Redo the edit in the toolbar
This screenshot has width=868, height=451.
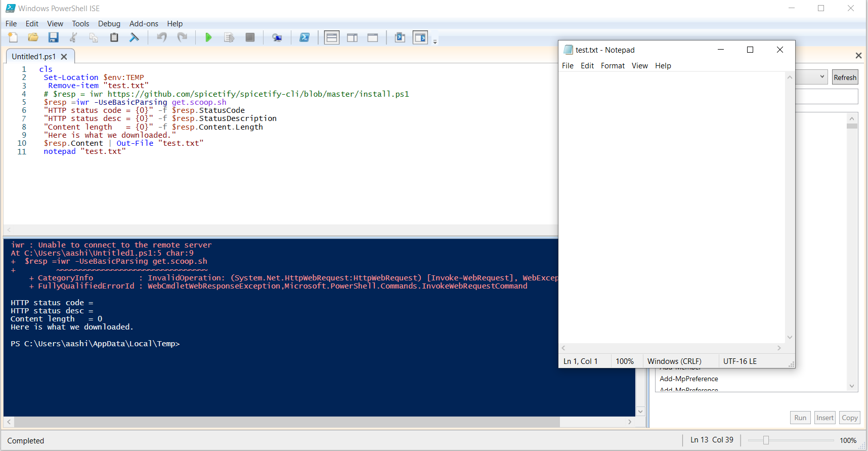point(182,37)
